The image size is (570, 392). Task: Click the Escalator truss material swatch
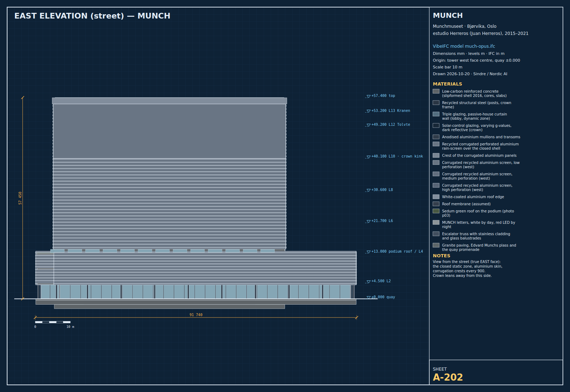click(x=436, y=234)
